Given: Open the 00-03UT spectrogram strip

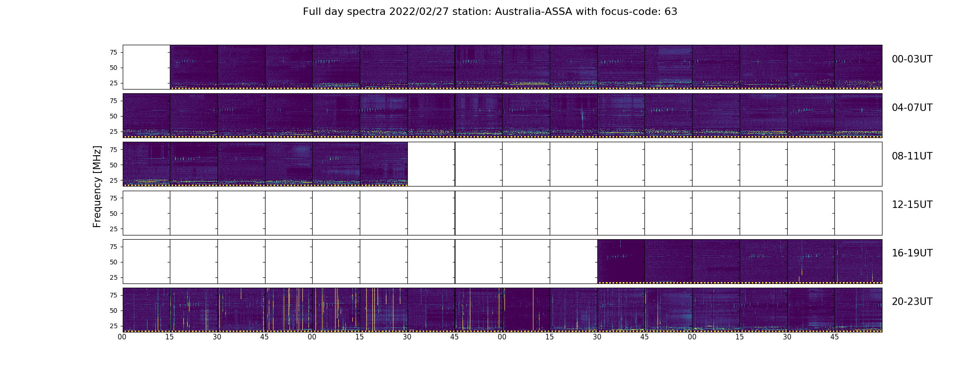Looking at the screenshot, I should (x=526, y=67).
